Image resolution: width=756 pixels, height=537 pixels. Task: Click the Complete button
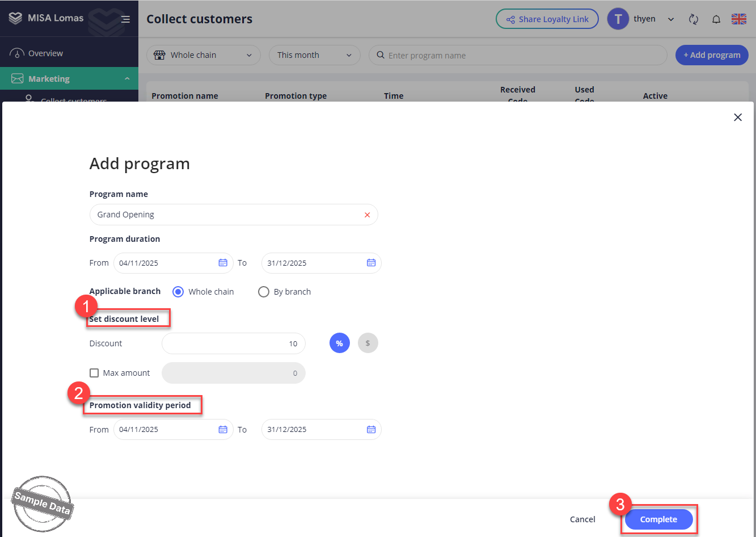pyautogui.click(x=658, y=519)
